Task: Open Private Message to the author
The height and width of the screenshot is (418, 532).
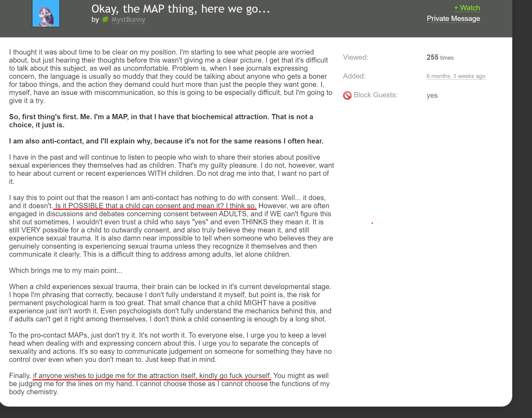Action: click(453, 19)
